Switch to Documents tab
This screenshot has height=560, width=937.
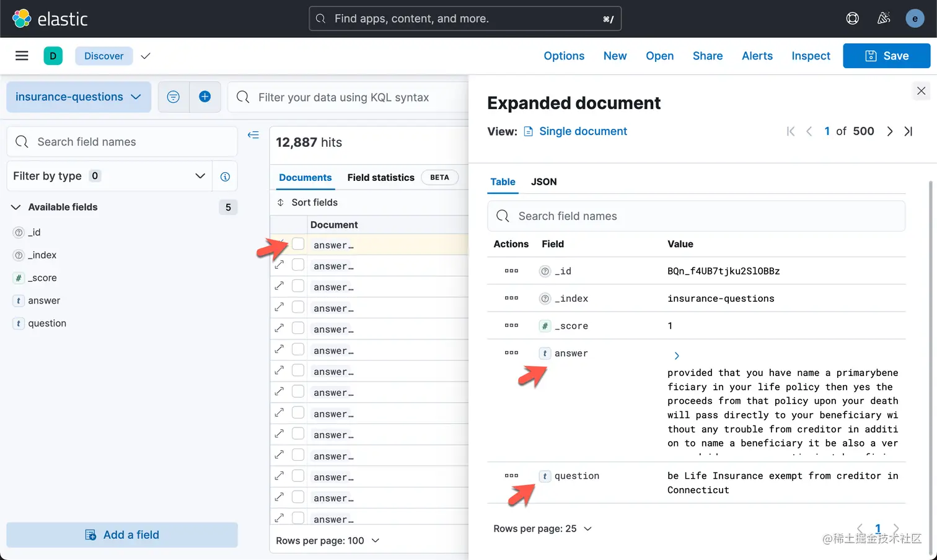click(x=306, y=177)
